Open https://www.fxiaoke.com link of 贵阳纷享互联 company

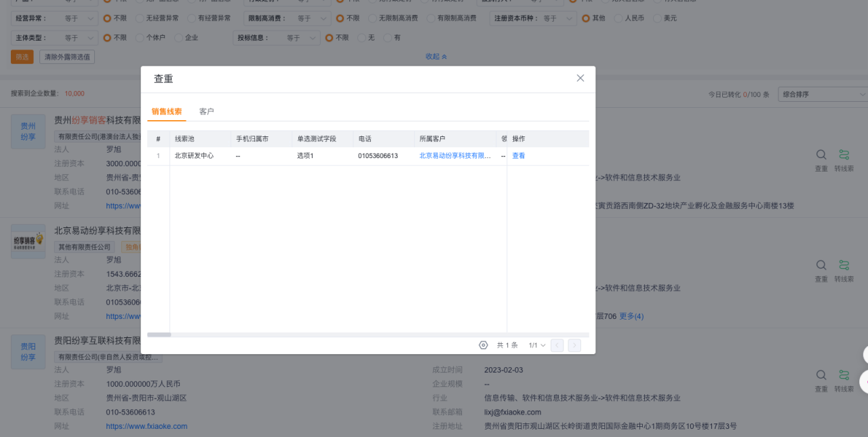(146, 426)
